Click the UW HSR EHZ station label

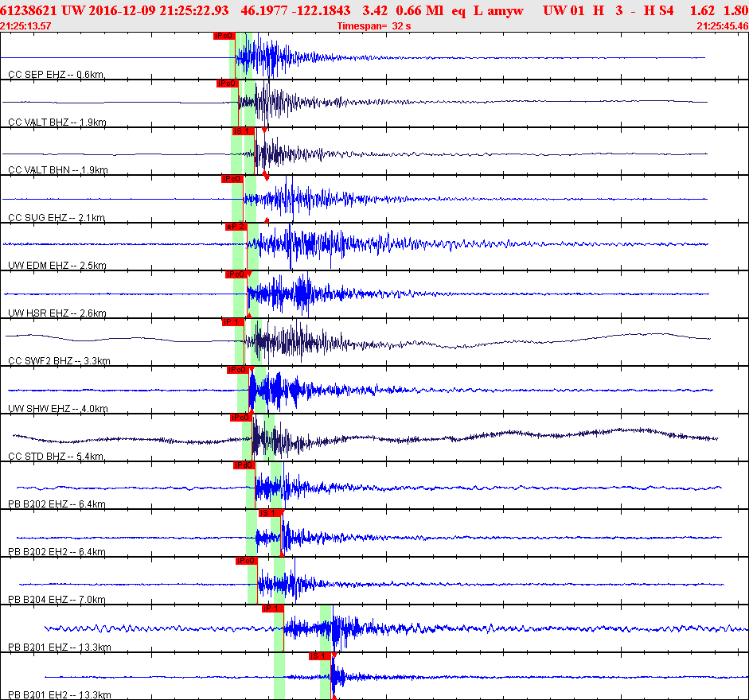tap(57, 313)
